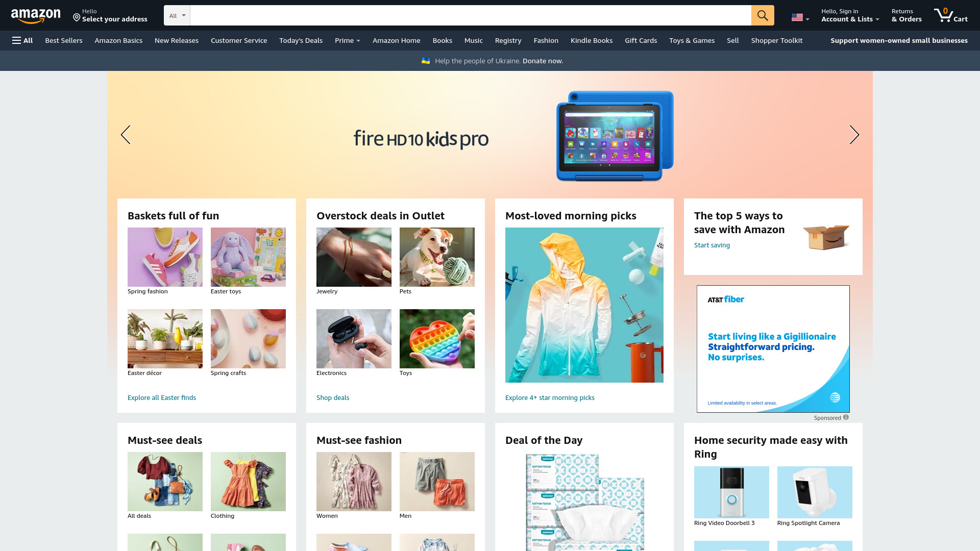Go to next hero banner slide
The width and height of the screenshot is (980, 551).
(x=854, y=135)
